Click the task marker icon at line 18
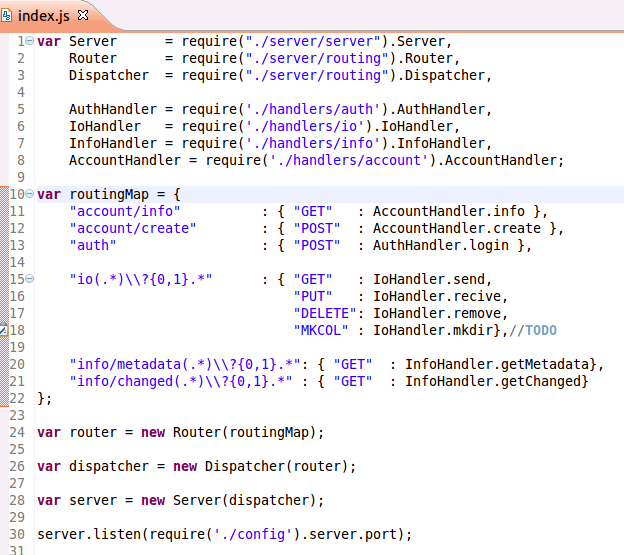Image resolution: width=624 pixels, height=555 pixels. click(x=4, y=330)
